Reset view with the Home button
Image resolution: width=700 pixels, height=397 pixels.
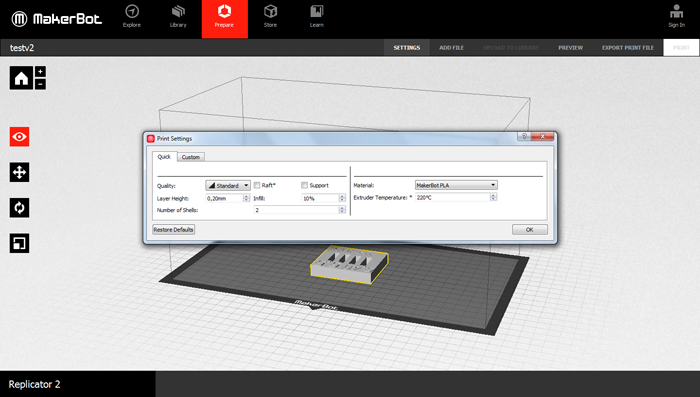click(21, 78)
